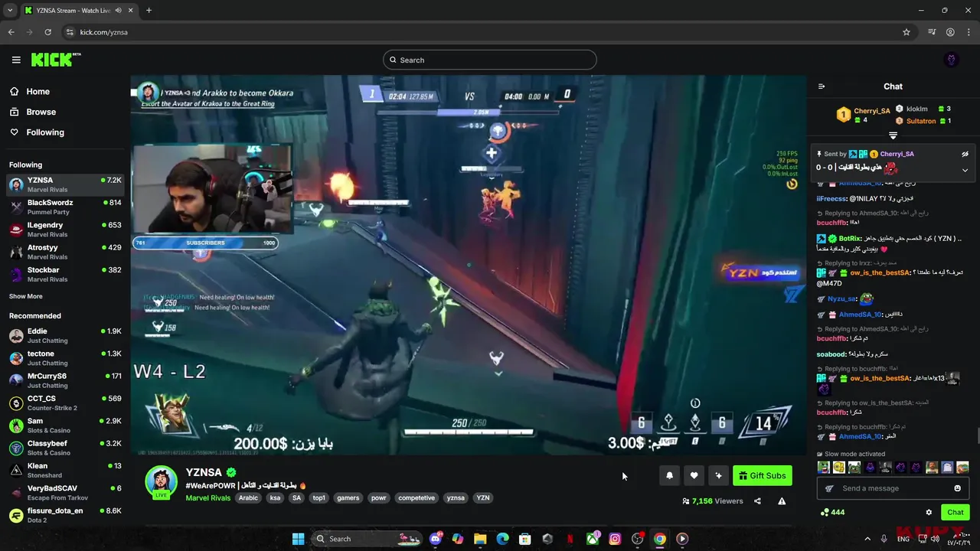Click the 444 channel points icon
The height and width of the screenshot is (551, 980).
(824, 513)
